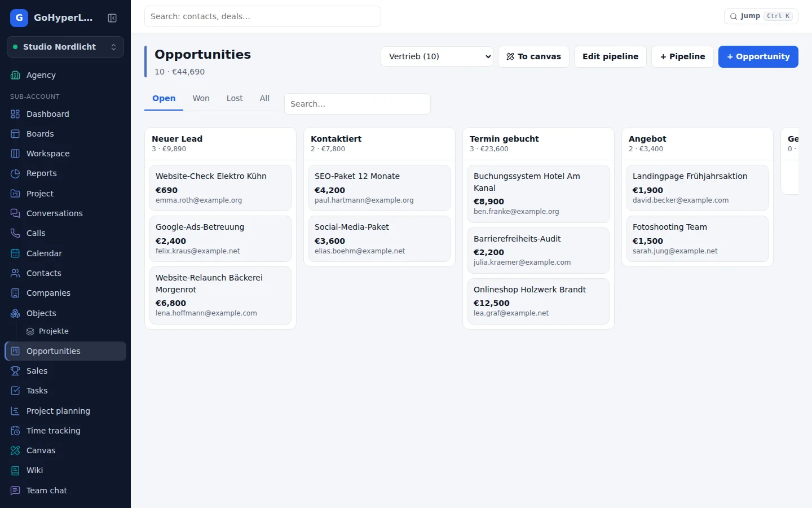Screen dimensions: 812x508
Task: Open the Jump Ctrl K quick search
Action: click(761, 16)
